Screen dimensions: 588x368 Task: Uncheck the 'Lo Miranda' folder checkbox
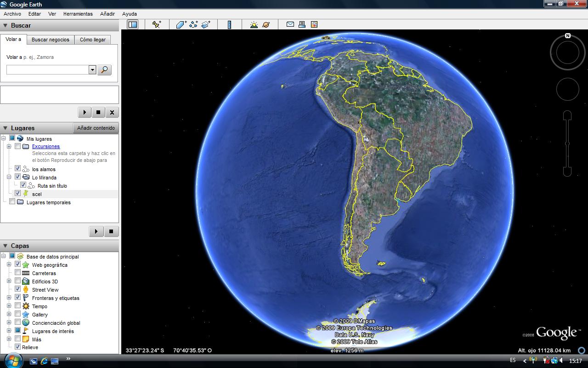click(x=17, y=177)
